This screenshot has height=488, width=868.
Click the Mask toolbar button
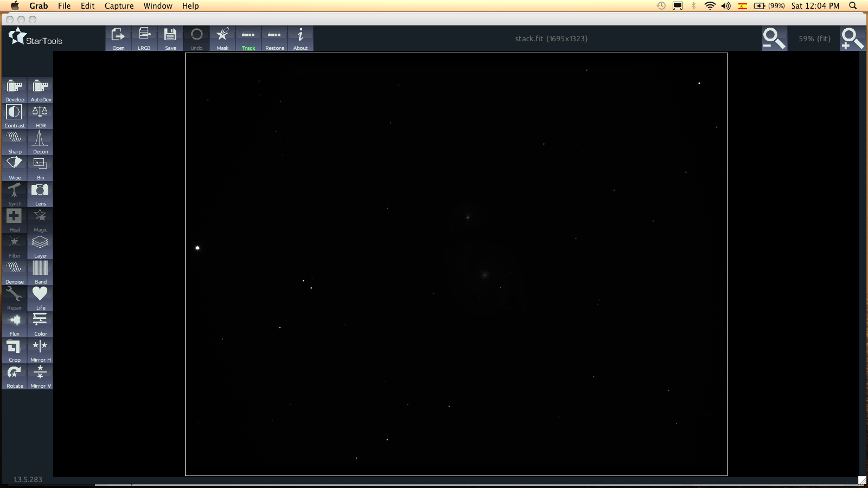point(222,38)
